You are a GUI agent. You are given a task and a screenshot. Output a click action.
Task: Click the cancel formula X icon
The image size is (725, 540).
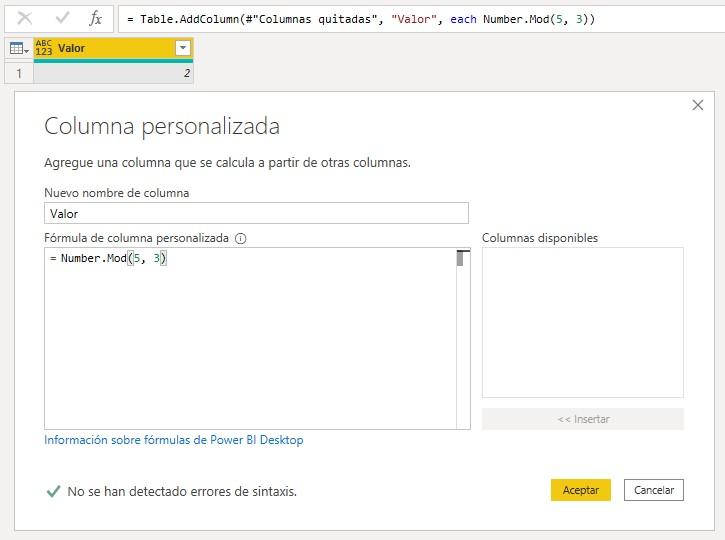pyautogui.click(x=25, y=18)
